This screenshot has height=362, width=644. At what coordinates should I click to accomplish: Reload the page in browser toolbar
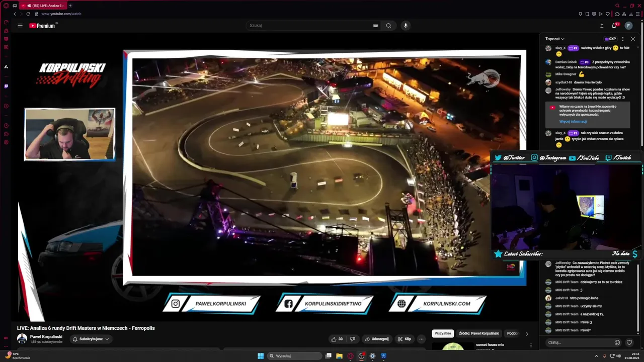pyautogui.click(x=28, y=14)
